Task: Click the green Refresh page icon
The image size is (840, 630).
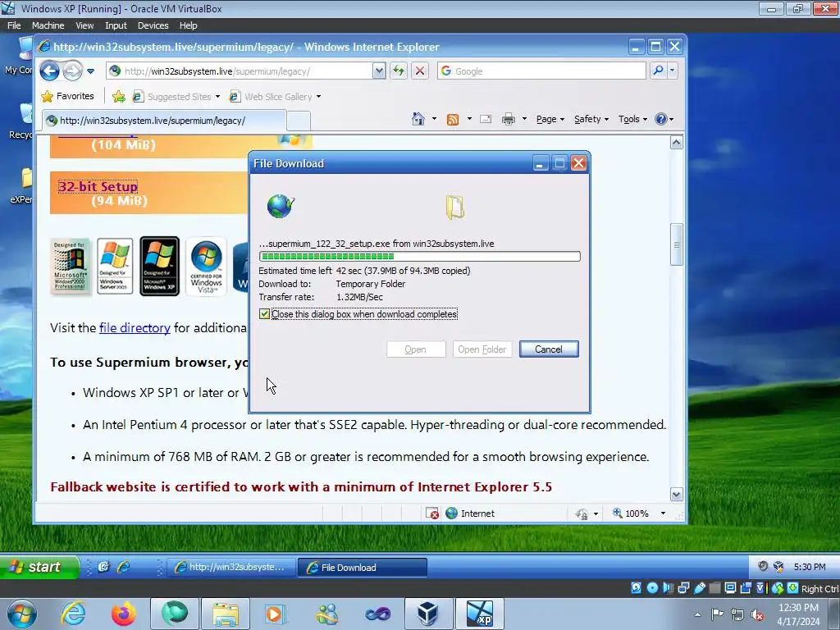Action: [399, 71]
